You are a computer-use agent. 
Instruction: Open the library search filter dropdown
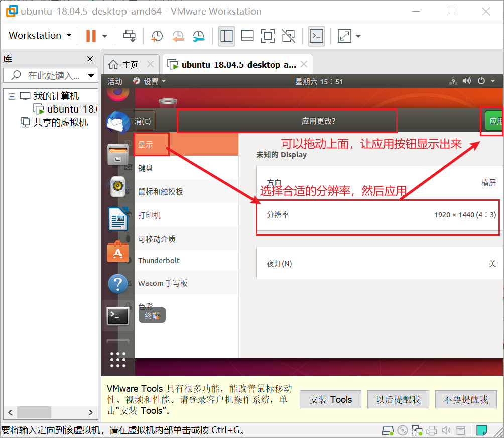(91, 75)
